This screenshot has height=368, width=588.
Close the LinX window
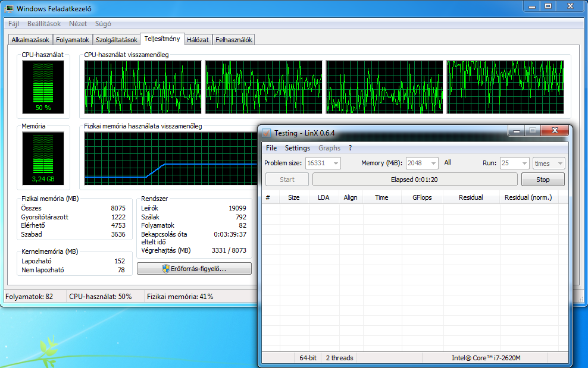tap(555, 130)
